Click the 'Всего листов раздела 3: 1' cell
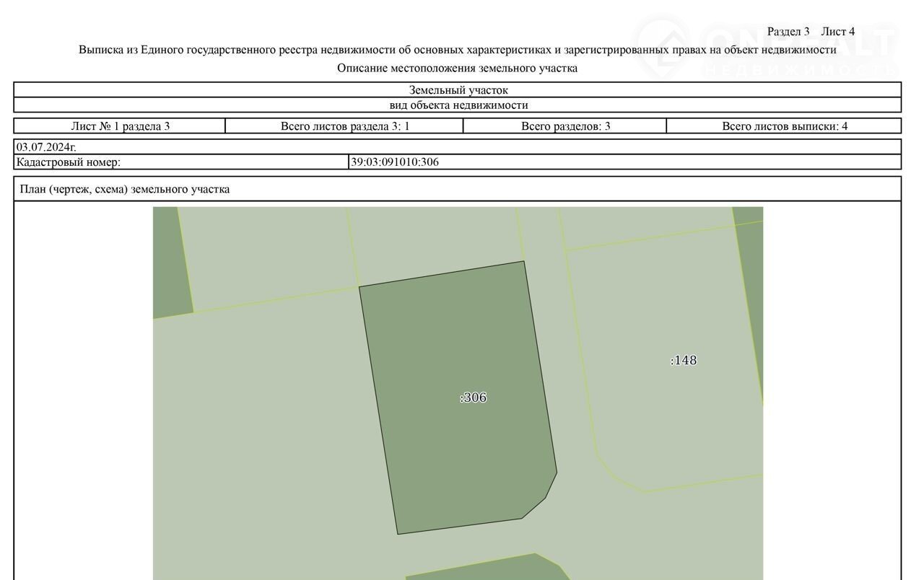The width and height of the screenshot is (924, 580). coord(344,126)
